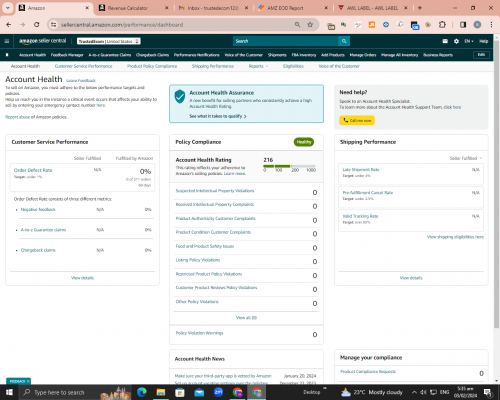The width and height of the screenshot is (500, 400).
Task: Click View shipping eligibilities here
Action: tap(455, 237)
